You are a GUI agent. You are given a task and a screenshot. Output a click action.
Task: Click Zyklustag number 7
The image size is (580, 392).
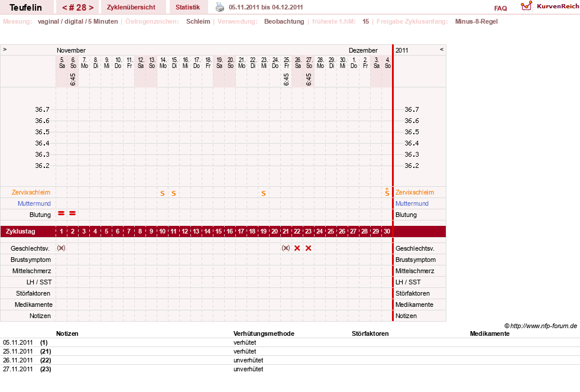pyautogui.click(x=129, y=232)
